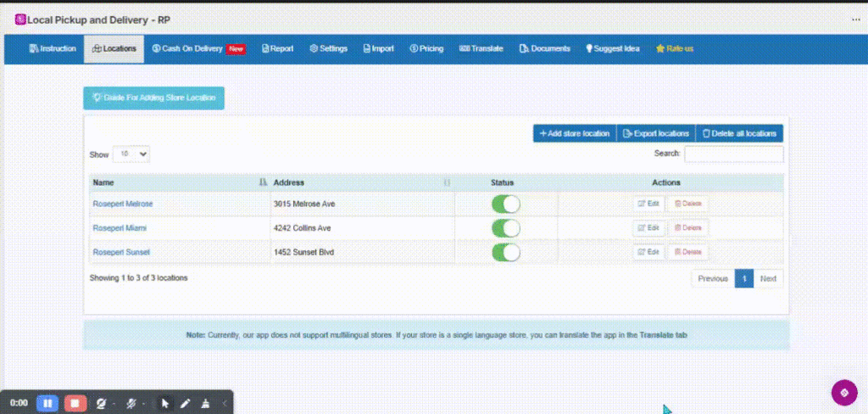Click the three-dots menu at top right
Image resolution: width=868 pixels, height=414 pixels.
pyautogui.click(x=856, y=19)
